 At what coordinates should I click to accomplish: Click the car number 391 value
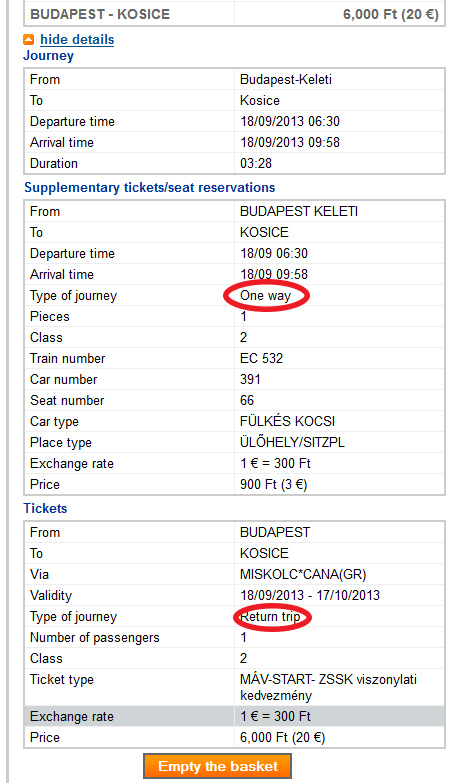(x=250, y=380)
